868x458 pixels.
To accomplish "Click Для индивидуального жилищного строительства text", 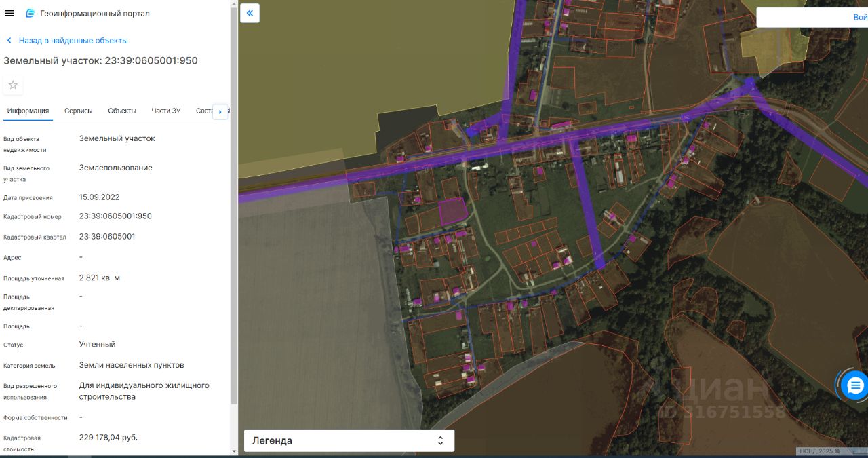I will (x=144, y=391).
